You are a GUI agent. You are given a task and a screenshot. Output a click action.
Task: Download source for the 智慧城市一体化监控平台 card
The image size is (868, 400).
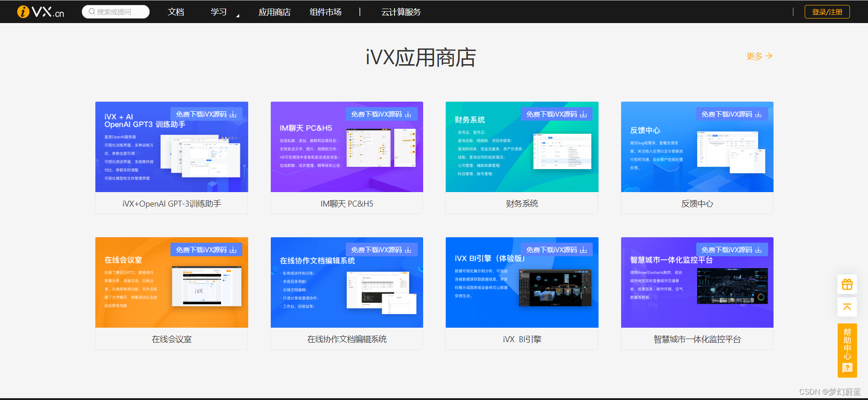click(x=732, y=249)
